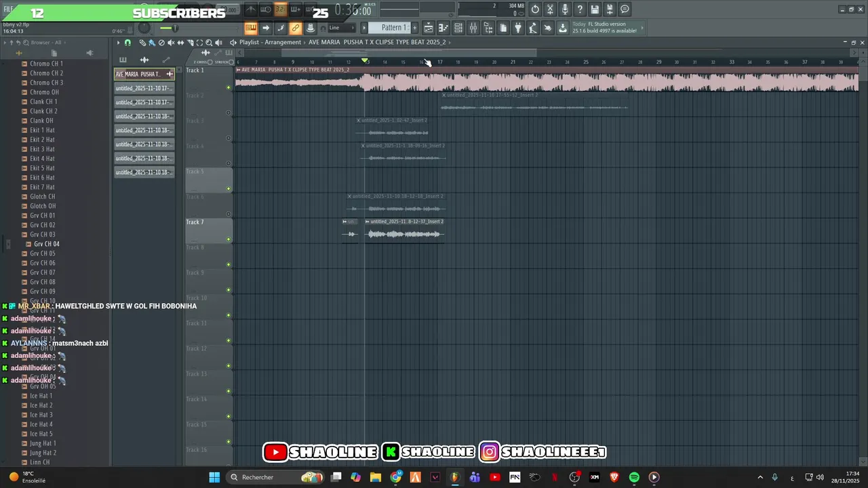Screen dimensions: 868x488
Task: Toggle the STRETCH checkbox
Action: coord(231,62)
